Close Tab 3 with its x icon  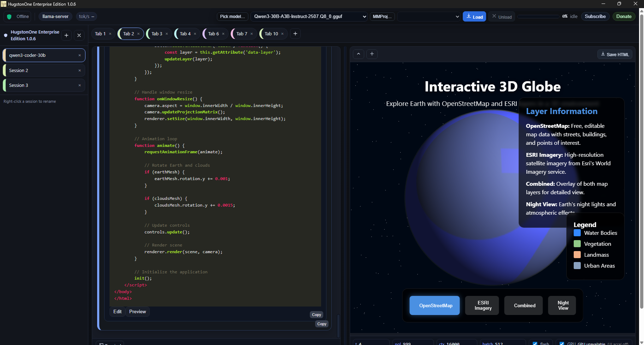tap(167, 34)
